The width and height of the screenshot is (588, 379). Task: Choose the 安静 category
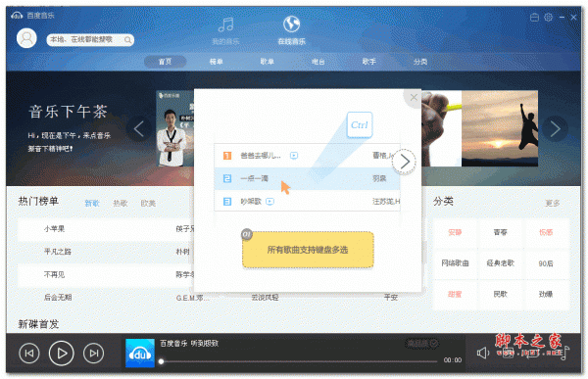point(455,232)
